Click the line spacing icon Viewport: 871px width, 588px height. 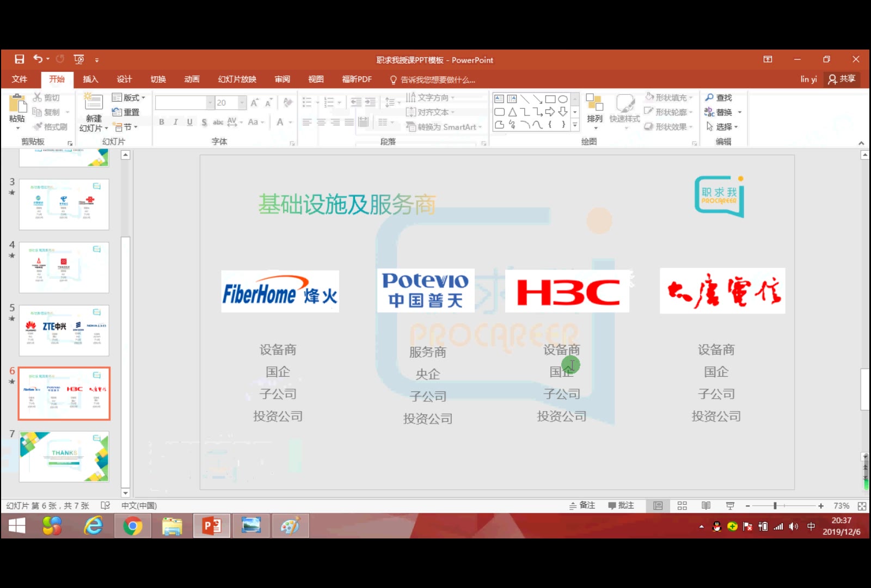[390, 102]
